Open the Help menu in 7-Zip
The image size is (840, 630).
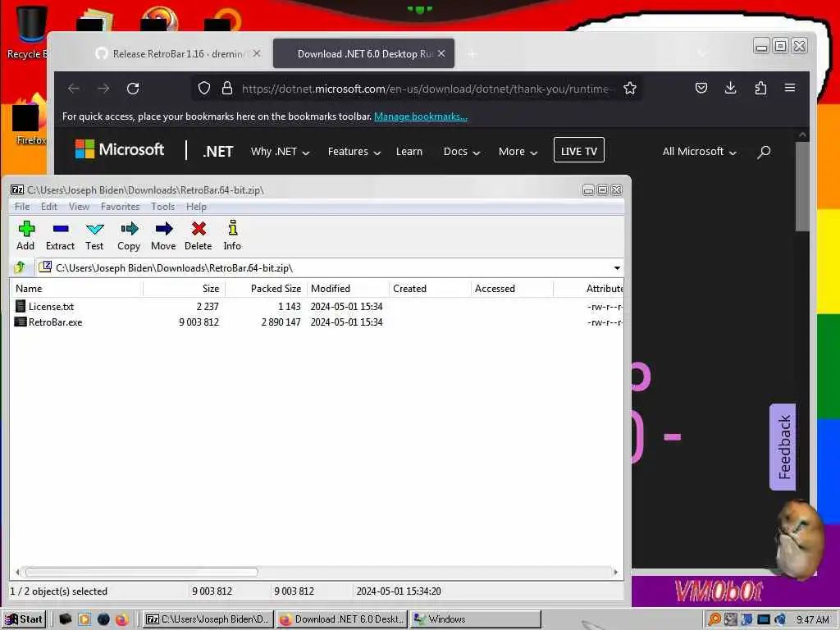coord(196,207)
